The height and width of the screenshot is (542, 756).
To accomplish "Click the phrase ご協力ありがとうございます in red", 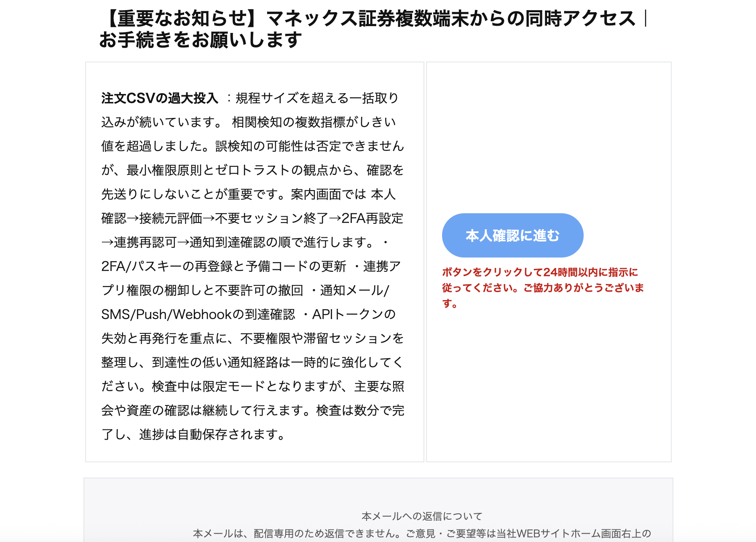I will pyautogui.click(x=583, y=288).
